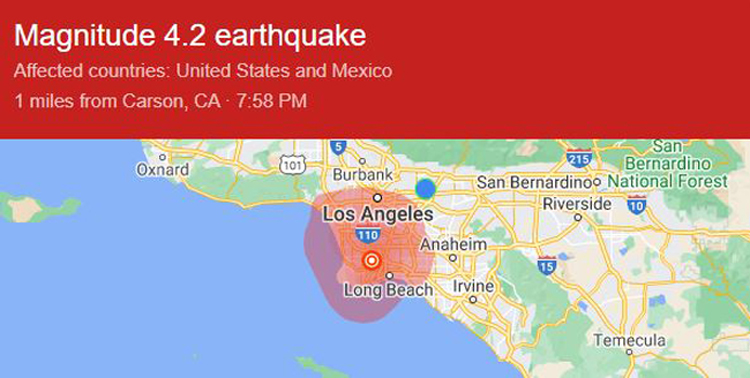Click the blue location dot near Burbank
This screenshot has width=750, height=378.
pos(425,189)
